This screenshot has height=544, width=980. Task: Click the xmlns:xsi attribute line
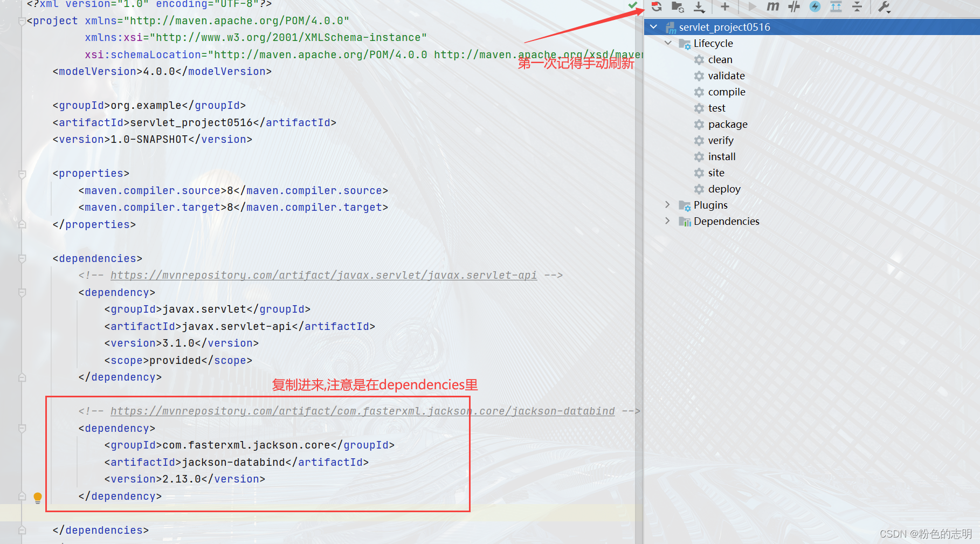(256, 38)
